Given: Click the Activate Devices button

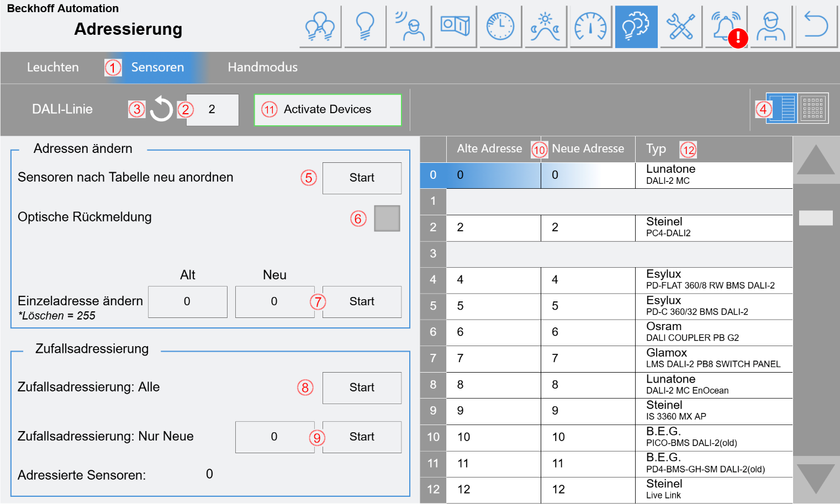Looking at the screenshot, I should (327, 110).
